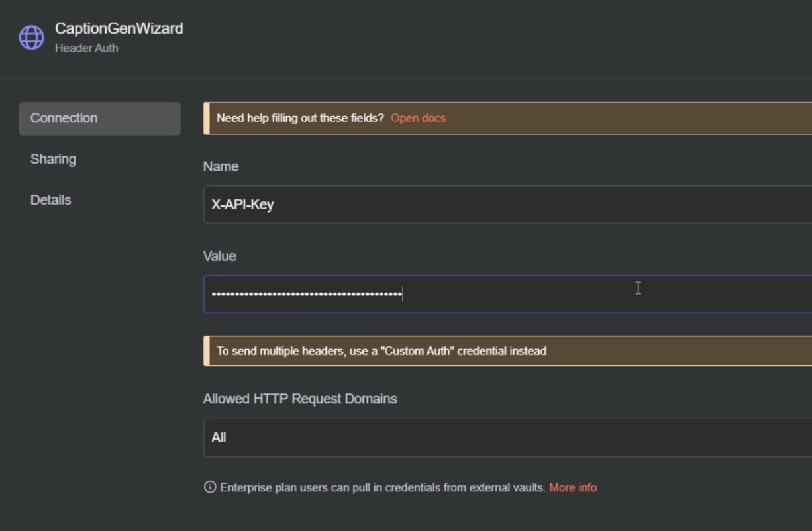Viewport: 812px width, 531px height.
Task: Click the credential type label Header Auth
Action: click(x=86, y=48)
